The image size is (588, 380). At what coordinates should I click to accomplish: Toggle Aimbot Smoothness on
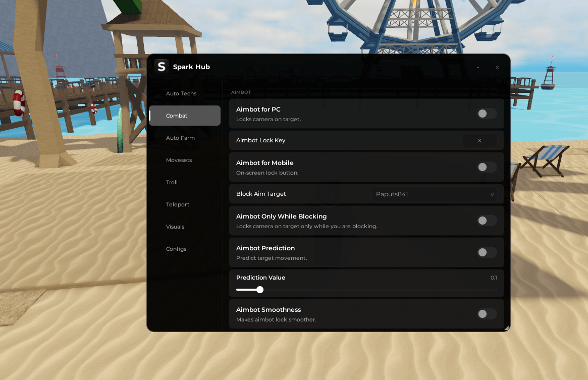coord(487,314)
